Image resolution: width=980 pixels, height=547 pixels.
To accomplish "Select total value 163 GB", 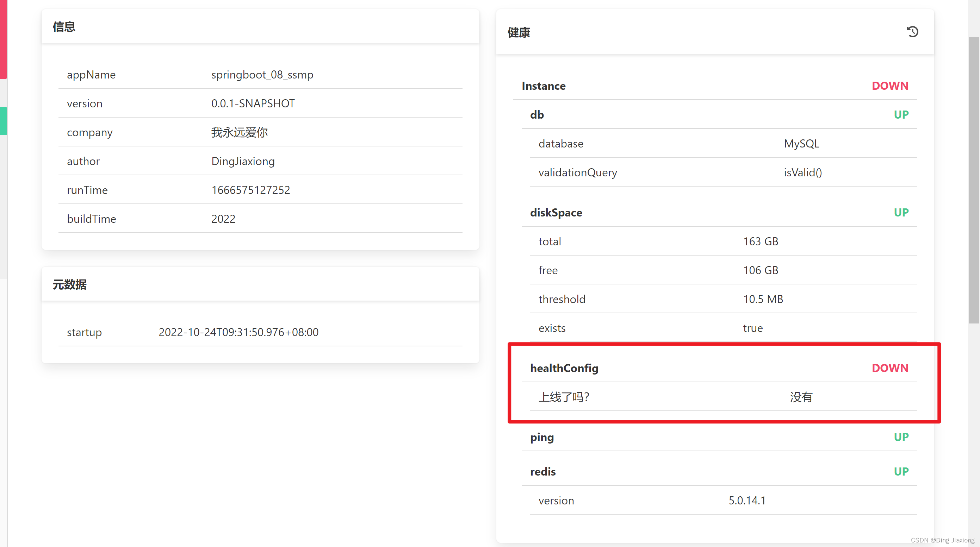I will pos(761,241).
